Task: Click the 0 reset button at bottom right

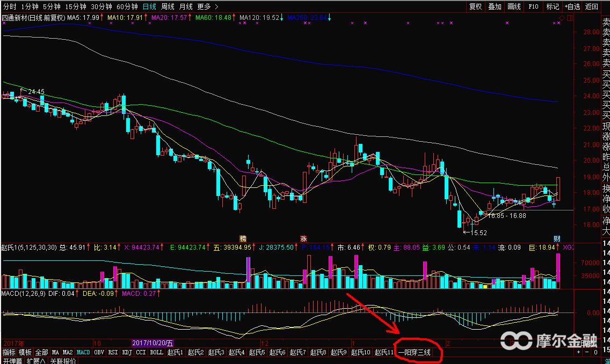Action: 596,352
